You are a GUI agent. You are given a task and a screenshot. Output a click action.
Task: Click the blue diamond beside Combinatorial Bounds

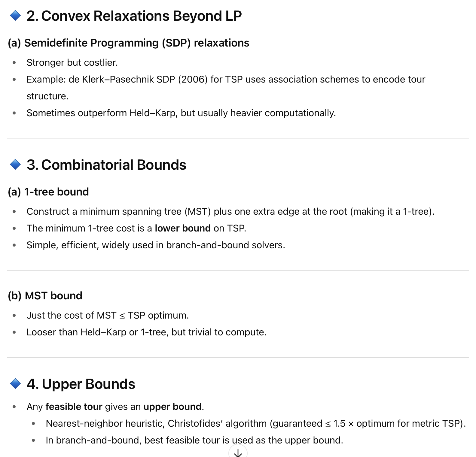click(x=15, y=165)
